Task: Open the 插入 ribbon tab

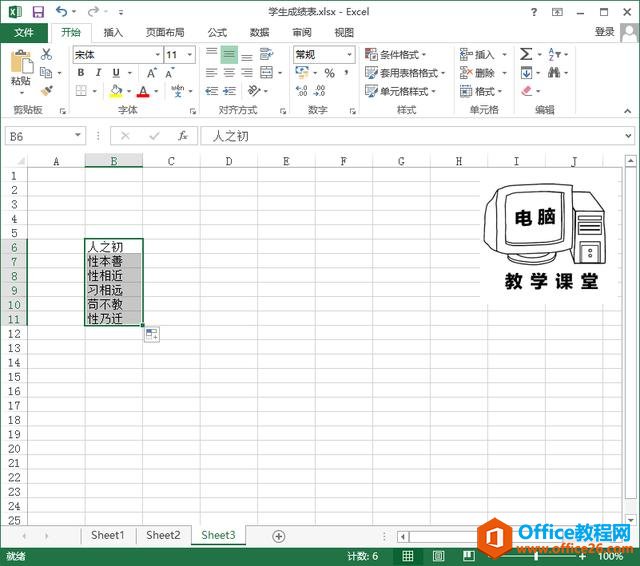Action: (x=113, y=32)
